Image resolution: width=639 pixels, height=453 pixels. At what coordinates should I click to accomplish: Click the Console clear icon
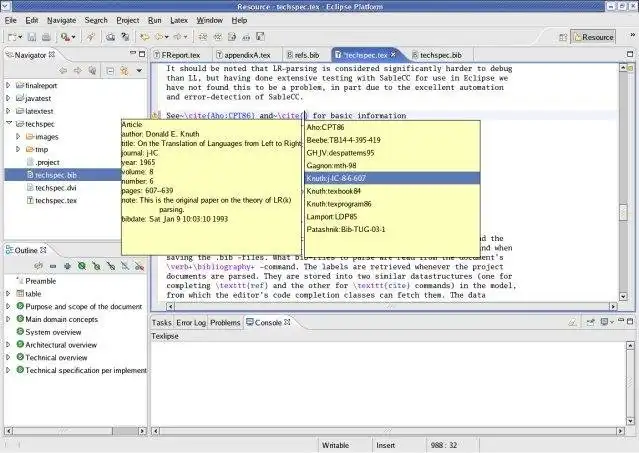coord(573,322)
